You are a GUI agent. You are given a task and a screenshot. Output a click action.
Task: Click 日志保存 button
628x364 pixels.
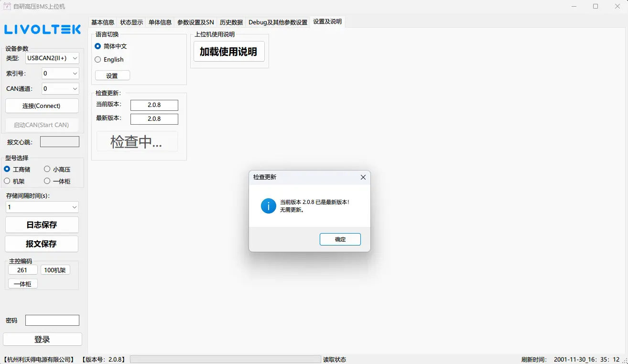42,225
